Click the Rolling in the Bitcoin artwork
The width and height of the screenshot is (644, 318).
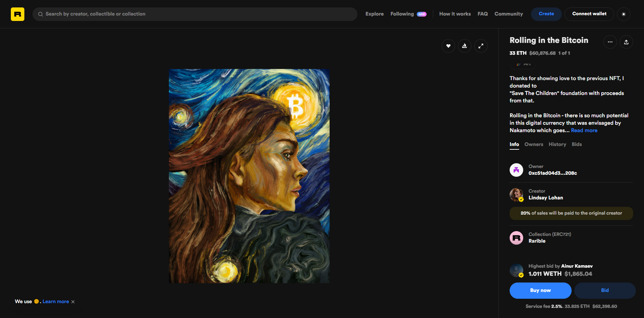point(249,176)
